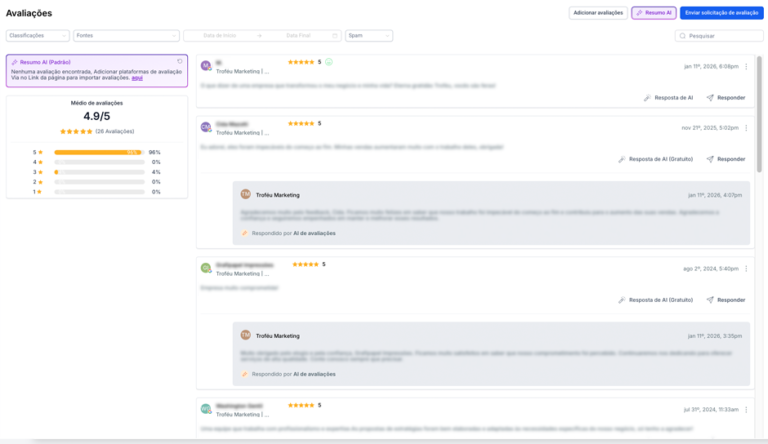Expand the Fontes filter dropdown
The image size is (768, 444).
[x=125, y=35]
